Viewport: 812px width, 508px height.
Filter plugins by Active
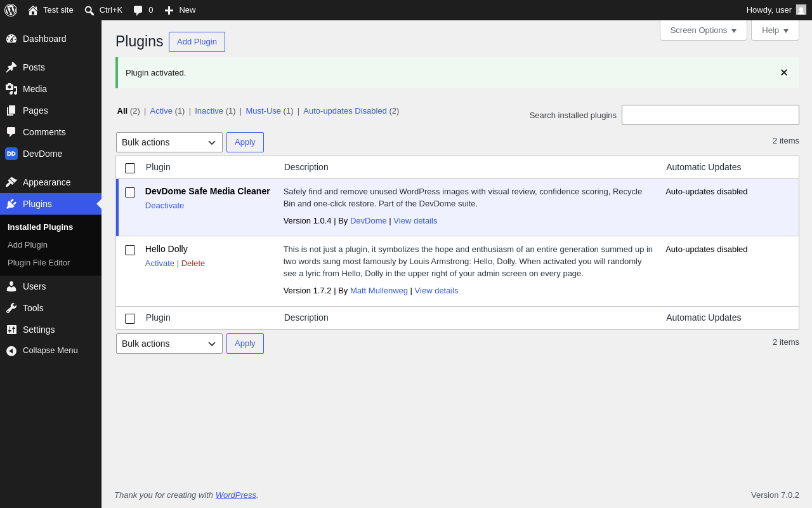tap(161, 111)
